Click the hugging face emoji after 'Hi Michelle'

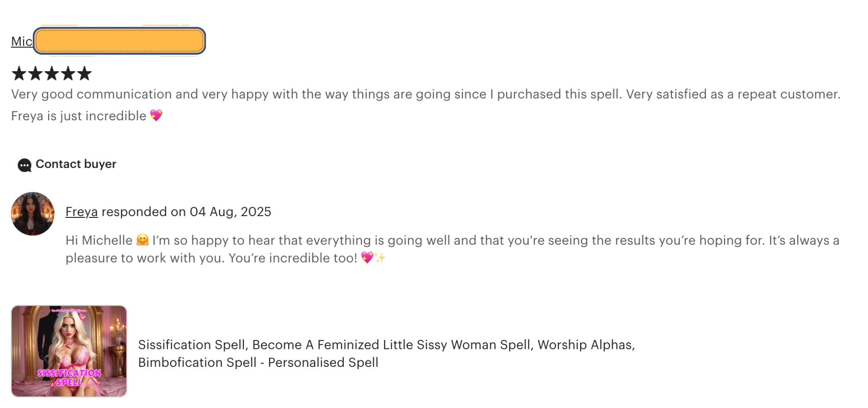(x=143, y=240)
